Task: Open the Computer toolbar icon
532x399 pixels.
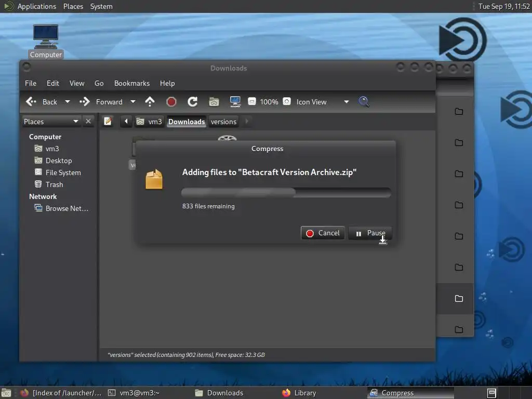Action: (x=235, y=102)
